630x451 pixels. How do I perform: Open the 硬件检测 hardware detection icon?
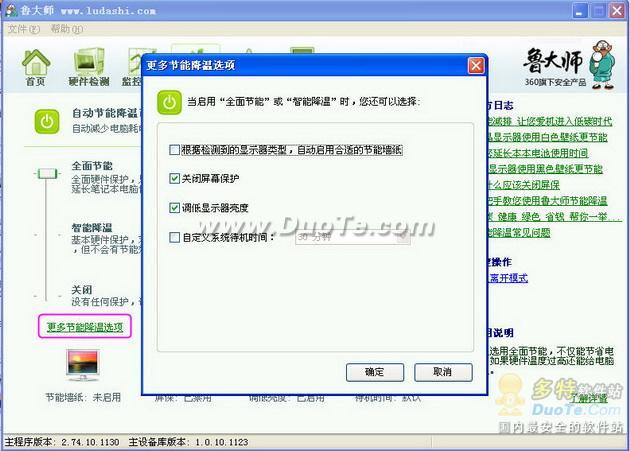(x=89, y=67)
